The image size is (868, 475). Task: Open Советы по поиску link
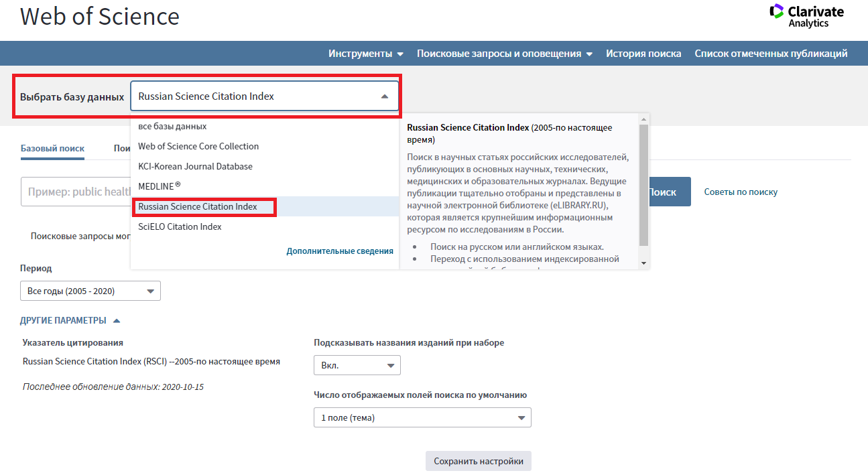point(741,192)
